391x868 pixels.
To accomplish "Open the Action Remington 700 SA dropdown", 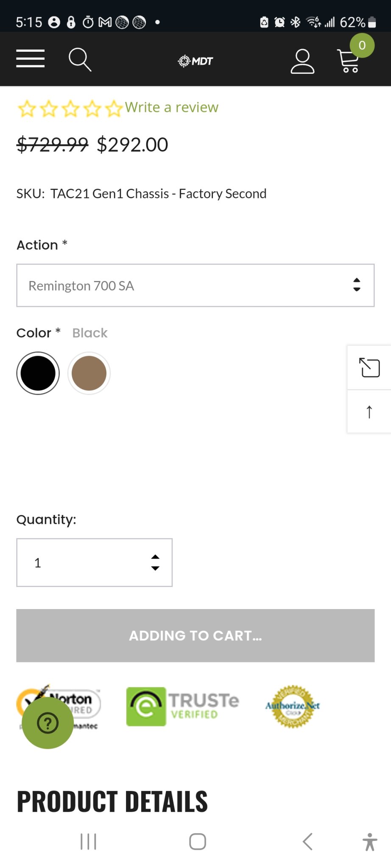I will [x=195, y=286].
